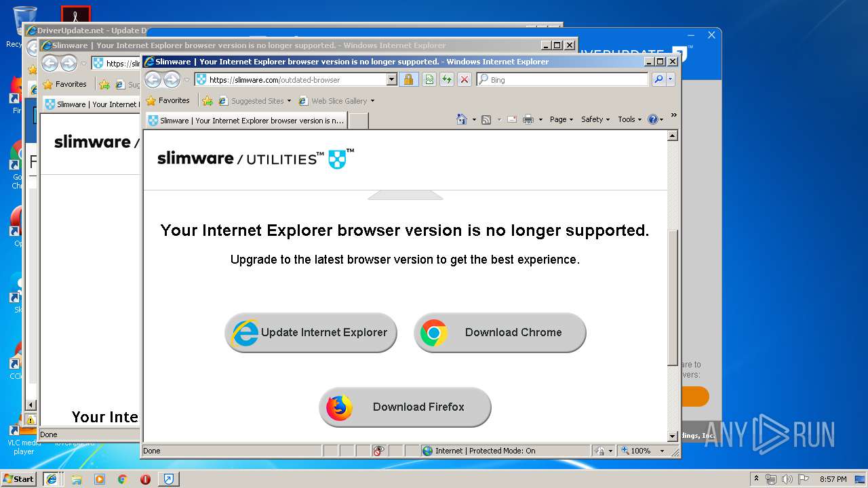Open Windows Explorer folder from taskbar

[77, 479]
